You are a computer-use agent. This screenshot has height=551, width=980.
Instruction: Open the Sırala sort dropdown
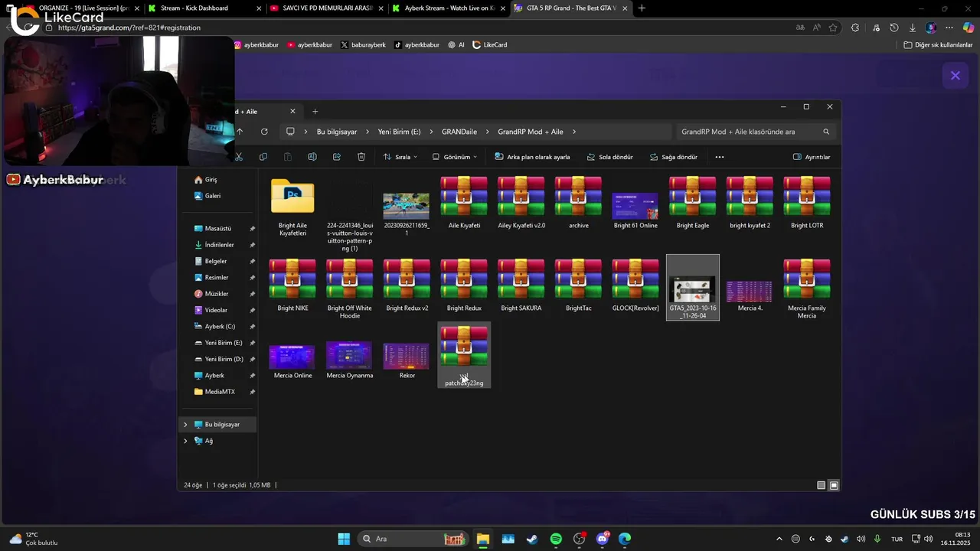pos(400,157)
